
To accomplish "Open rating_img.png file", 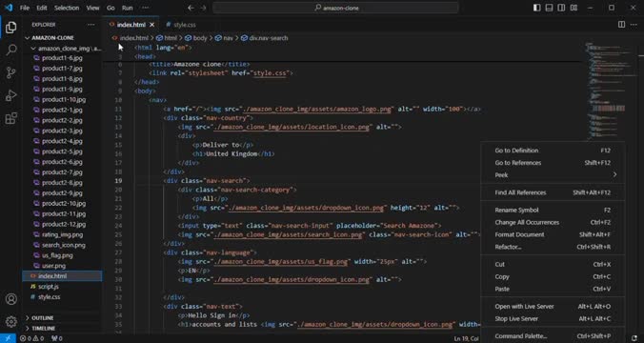I will pyautogui.click(x=62, y=234).
